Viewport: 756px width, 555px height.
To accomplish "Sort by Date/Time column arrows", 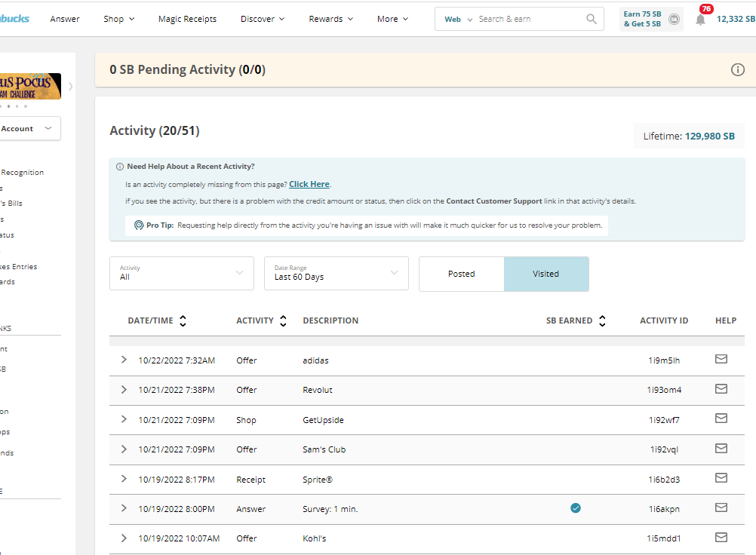I will [x=183, y=320].
